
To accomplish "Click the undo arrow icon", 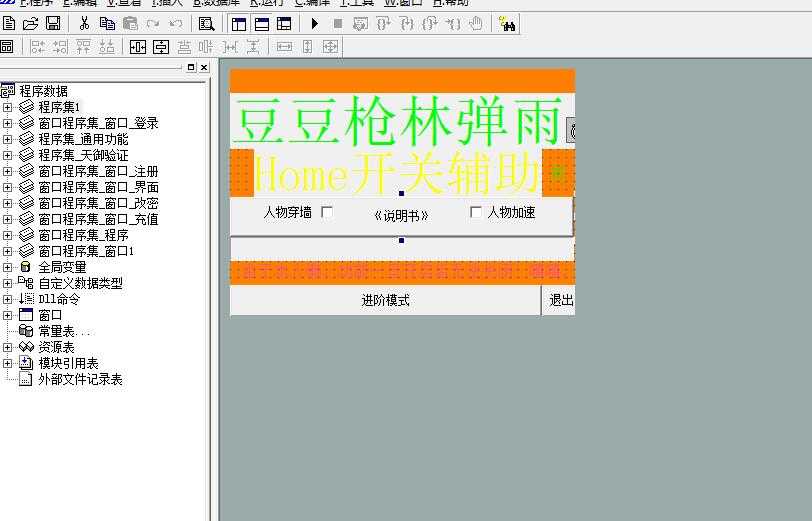I will click(x=176, y=23).
